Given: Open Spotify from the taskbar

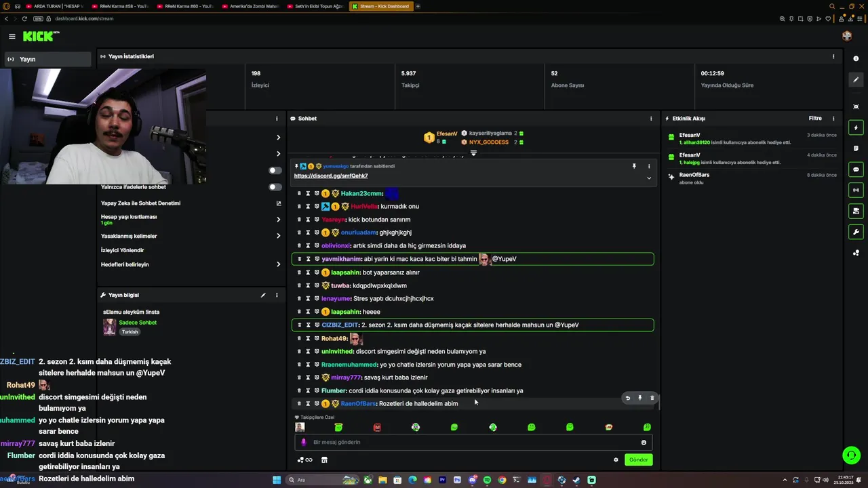Looking at the screenshot, I should [487, 480].
